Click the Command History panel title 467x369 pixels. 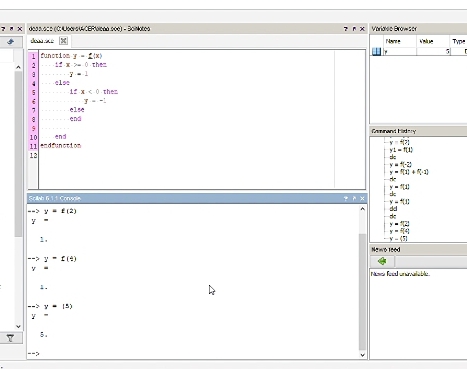pos(394,131)
